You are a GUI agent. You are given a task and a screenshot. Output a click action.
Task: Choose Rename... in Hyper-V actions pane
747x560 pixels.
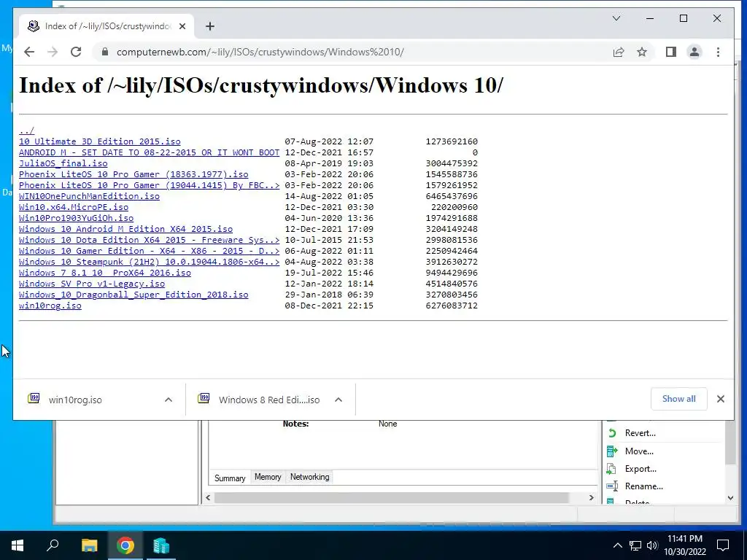click(643, 486)
